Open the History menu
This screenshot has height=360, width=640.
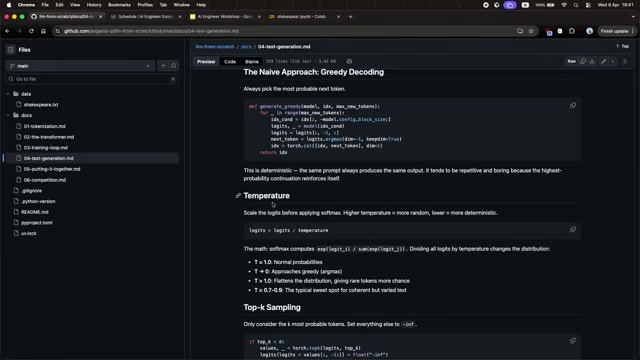(94, 5)
